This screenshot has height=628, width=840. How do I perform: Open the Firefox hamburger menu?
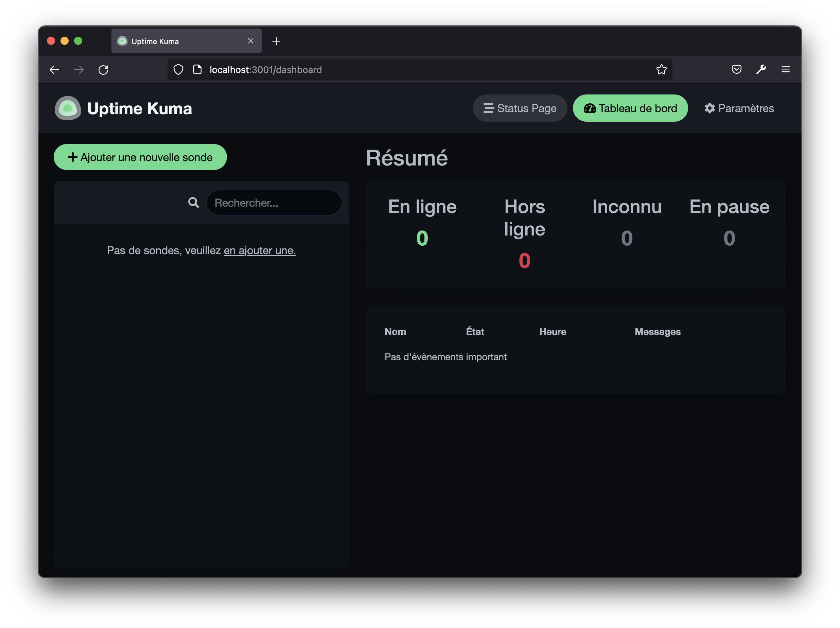click(785, 69)
